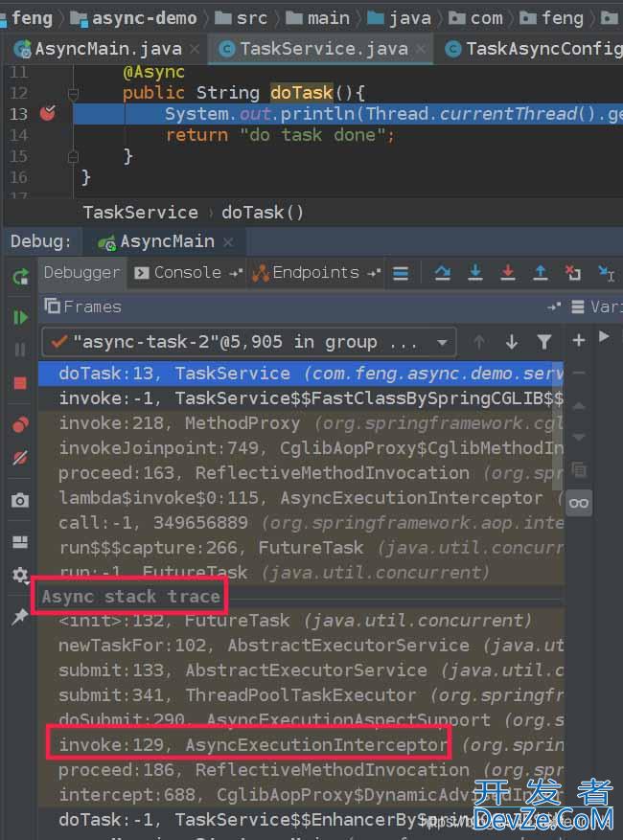623x840 pixels.
Task: Collapse the fold marker at line 15
Action: click(x=74, y=156)
